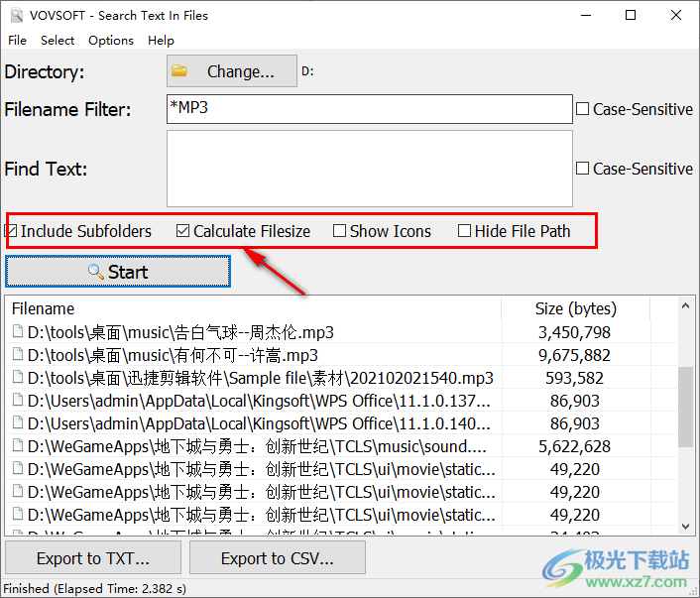Click the Find Text input area

click(370, 169)
